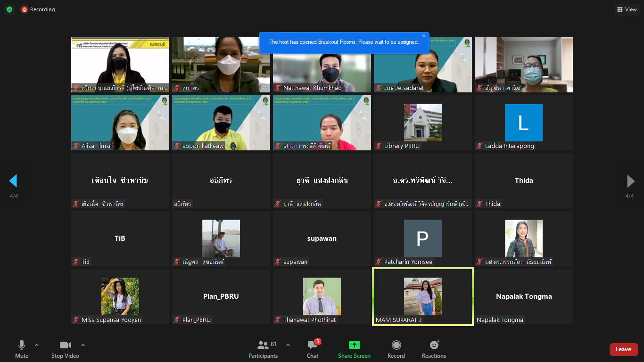Expand audio options arrow beside Mute
Screen dimensions: 644x362
click(x=37, y=345)
